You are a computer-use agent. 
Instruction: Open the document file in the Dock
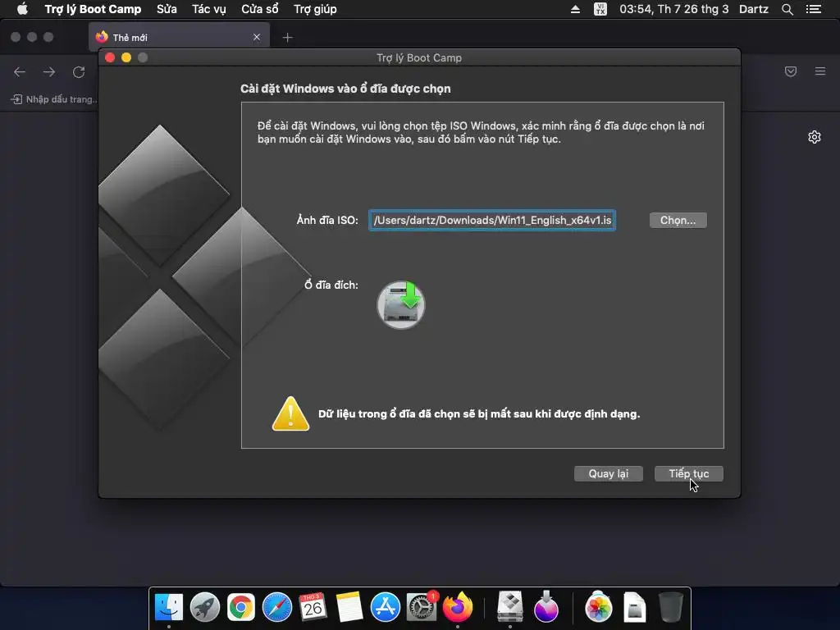point(634,607)
